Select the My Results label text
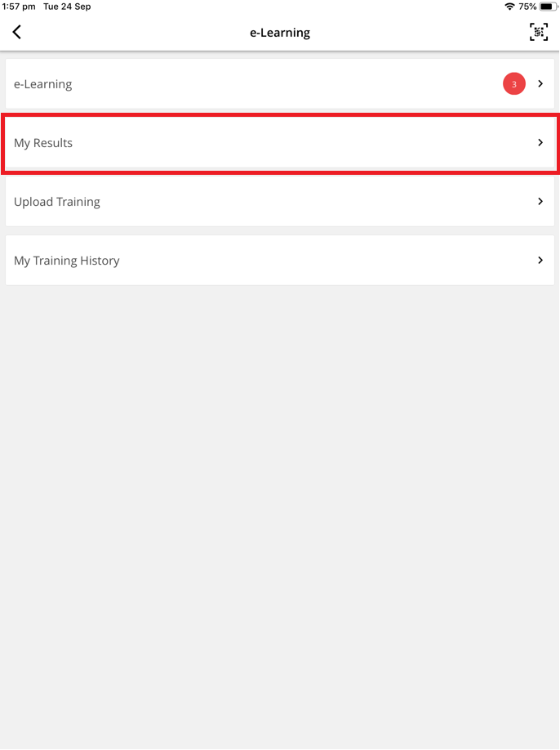 tap(43, 143)
